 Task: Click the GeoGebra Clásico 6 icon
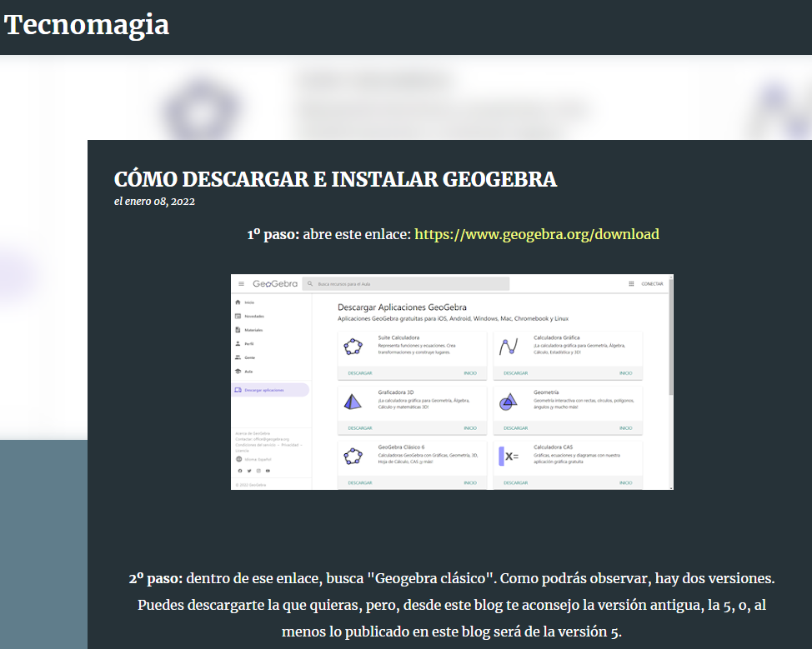[353, 456]
